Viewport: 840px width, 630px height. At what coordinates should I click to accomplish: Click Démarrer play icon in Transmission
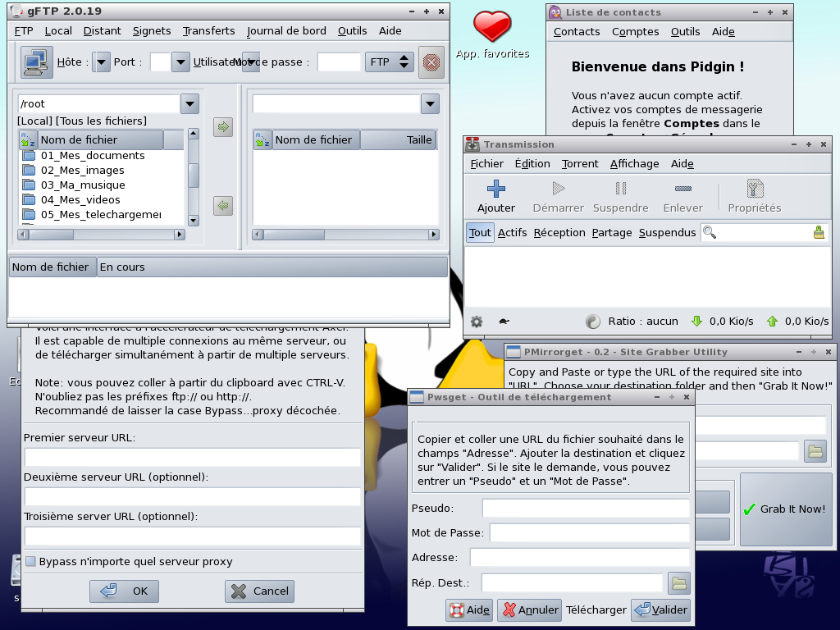tap(558, 189)
